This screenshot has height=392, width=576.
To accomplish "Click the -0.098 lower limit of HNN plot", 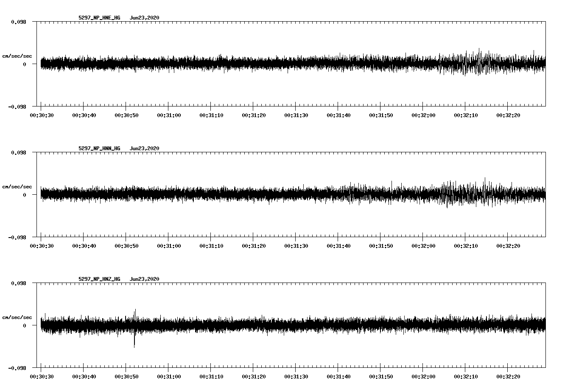I will tap(17, 237).
